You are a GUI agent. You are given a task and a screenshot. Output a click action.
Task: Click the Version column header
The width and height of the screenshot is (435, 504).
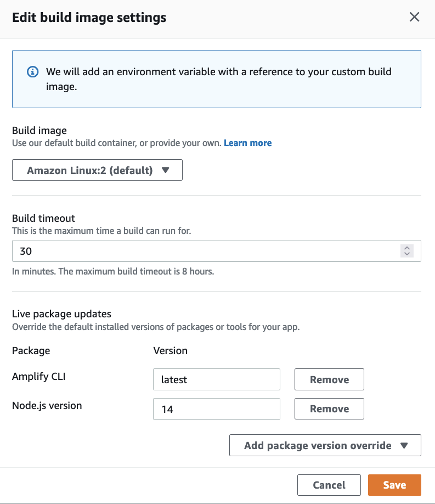point(171,350)
